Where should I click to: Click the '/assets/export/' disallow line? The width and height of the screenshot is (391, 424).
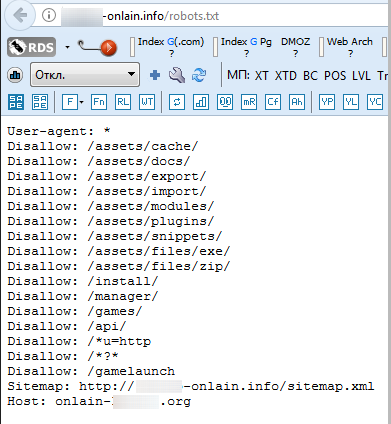[x=107, y=176]
